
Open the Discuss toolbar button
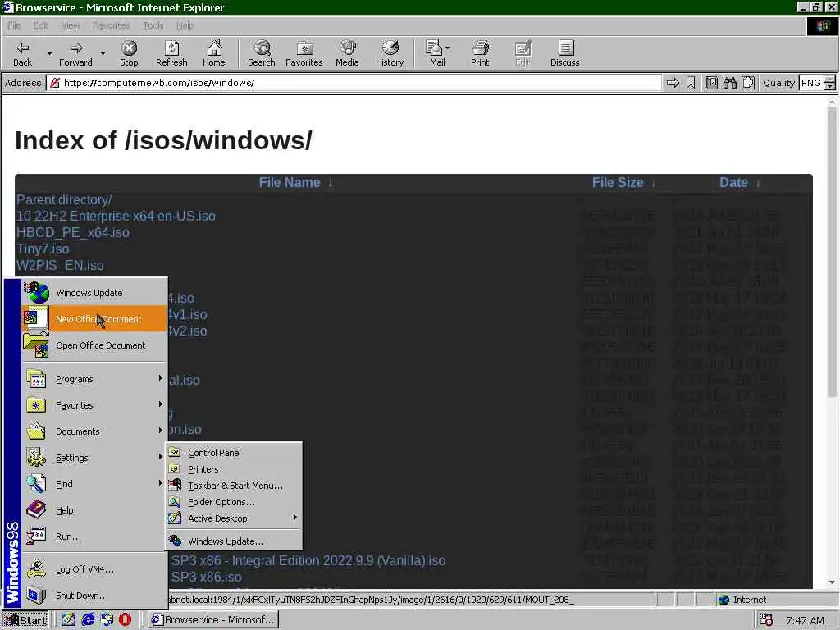pos(564,53)
